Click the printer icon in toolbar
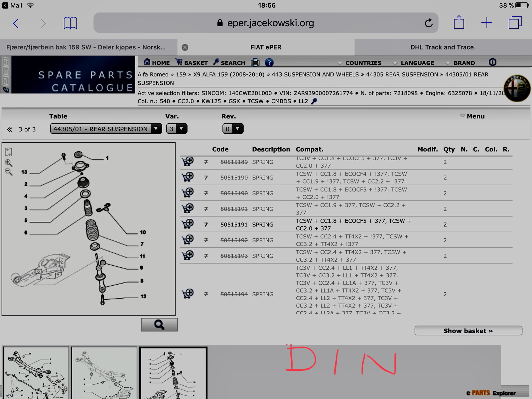 255,62
